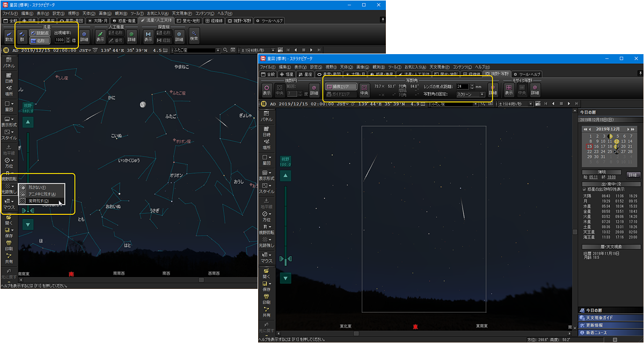Click モザイク写野 表示 icon in right window
644x343 pixels.
click(x=509, y=90)
